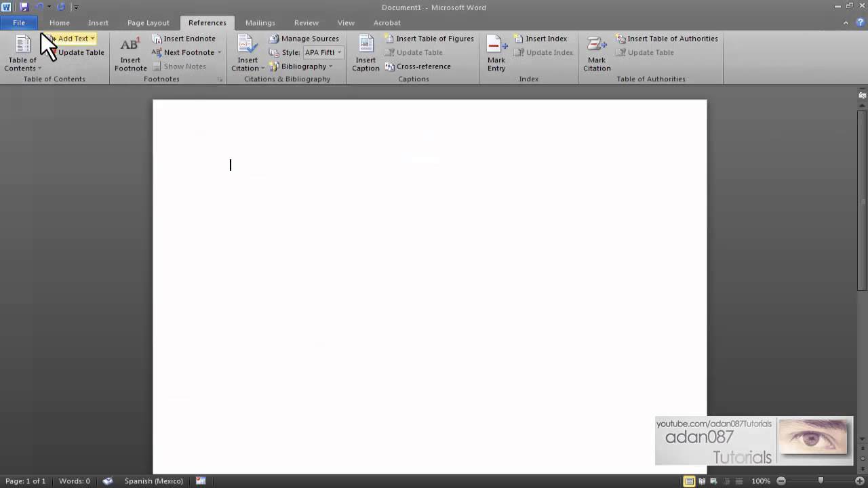
Task: Click the scrollbar up arrow
Action: coord(862,105)
